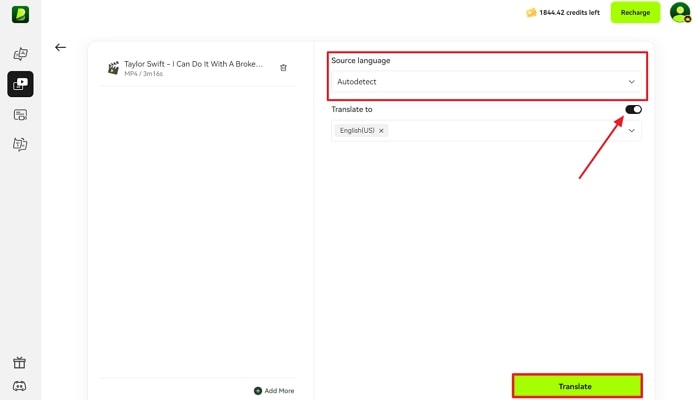The image size is (694, 400).
Task: Expand the Translate to language list
Action: pyautogui.click(x=631, y=131)
